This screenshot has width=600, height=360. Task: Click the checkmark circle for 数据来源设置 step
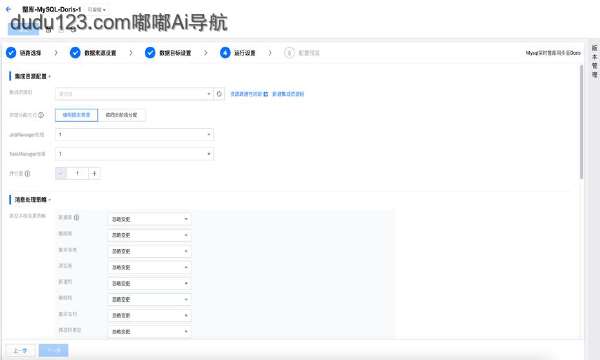[75, 53]
